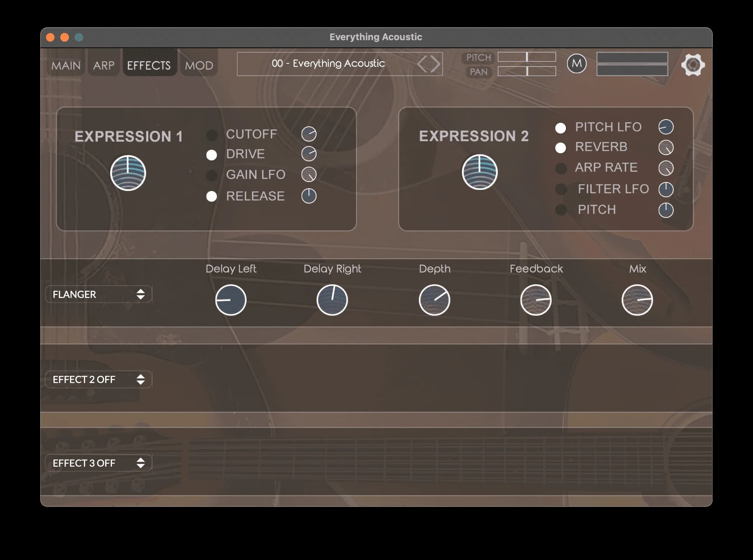
Task: Open the settings gear icon
Action: [x=693, y=65]
